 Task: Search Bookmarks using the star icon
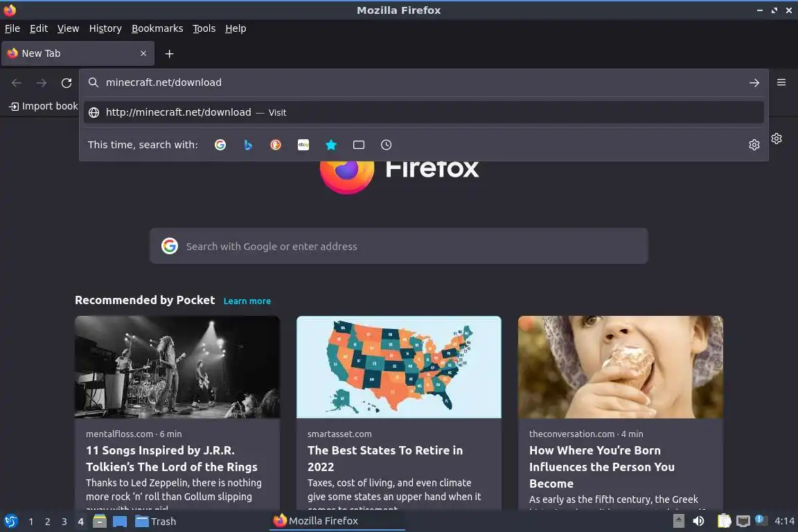331,145
